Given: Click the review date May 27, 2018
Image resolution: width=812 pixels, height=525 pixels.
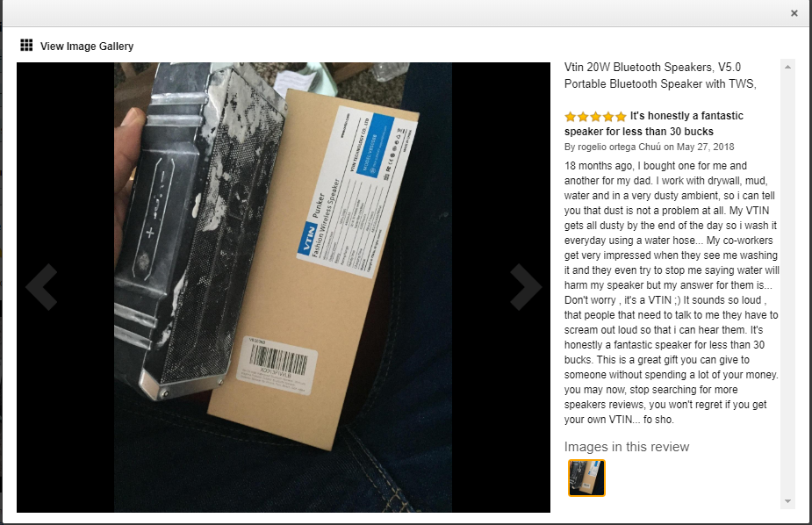Looking at the screenshot, I should point(705,147).
